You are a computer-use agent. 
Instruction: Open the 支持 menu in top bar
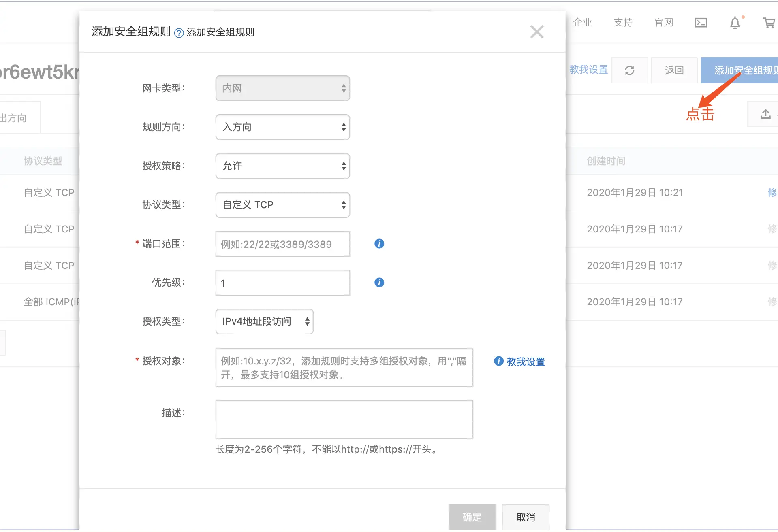click(623, 23)
